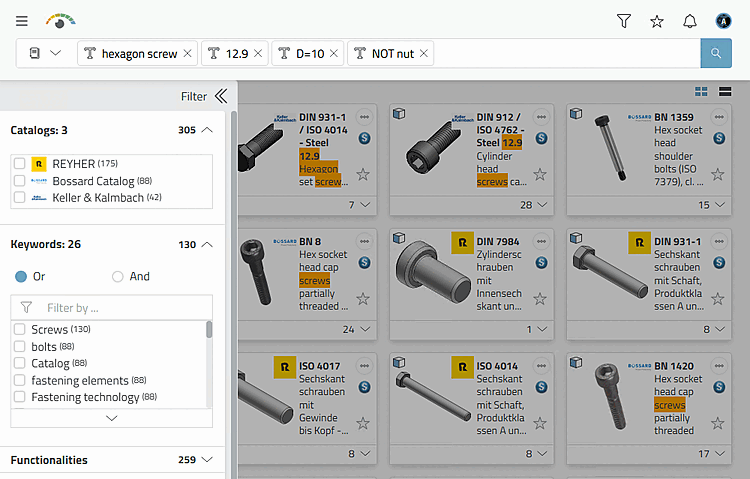The height and width of the screenshot is (479, 750).
Task: Select the 'And' radio button
Action: 118,276
